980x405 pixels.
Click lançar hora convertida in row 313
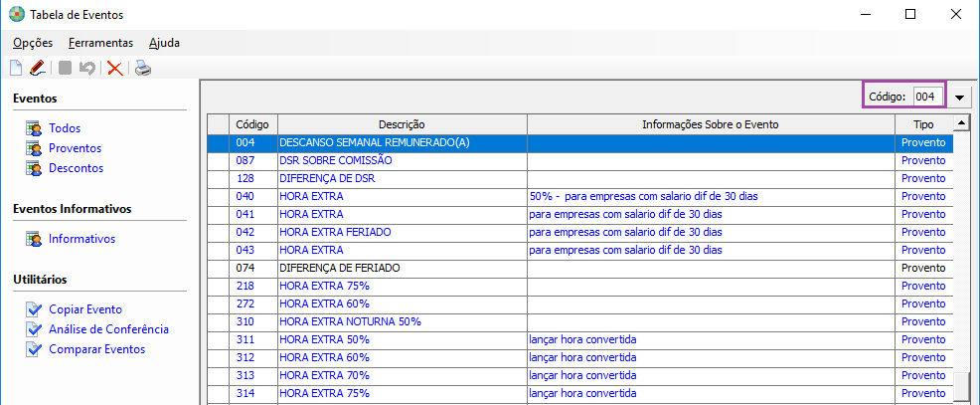click(711, 375)
